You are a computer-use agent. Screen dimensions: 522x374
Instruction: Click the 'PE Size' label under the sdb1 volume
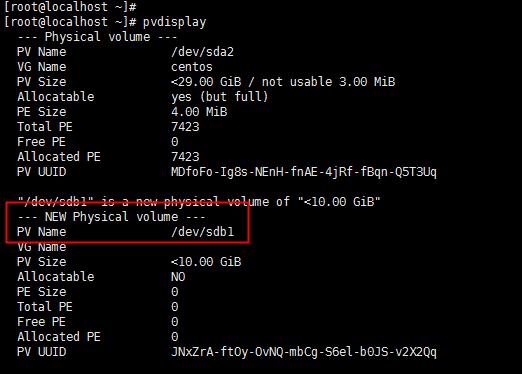(x=42, y=292)
